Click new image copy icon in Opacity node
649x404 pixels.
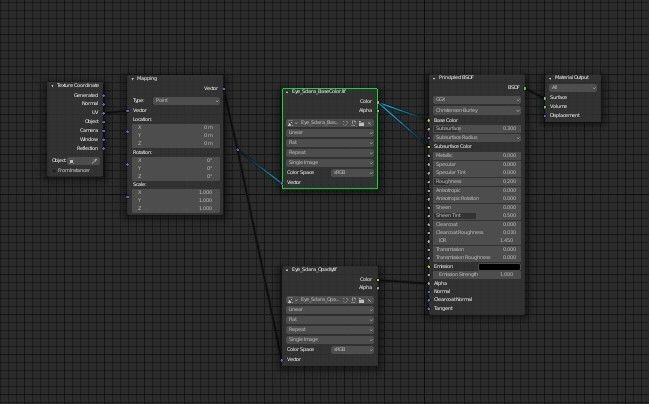pos(354,300)
